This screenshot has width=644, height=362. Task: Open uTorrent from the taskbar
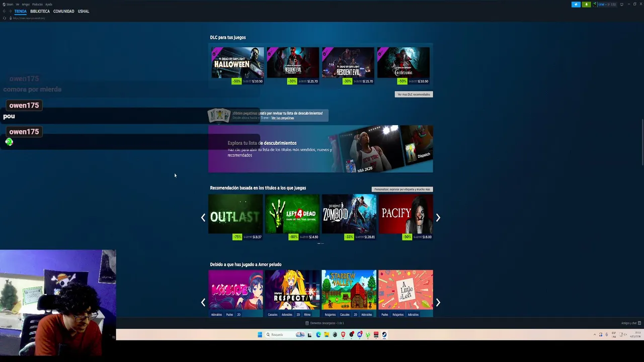[368, 334]
